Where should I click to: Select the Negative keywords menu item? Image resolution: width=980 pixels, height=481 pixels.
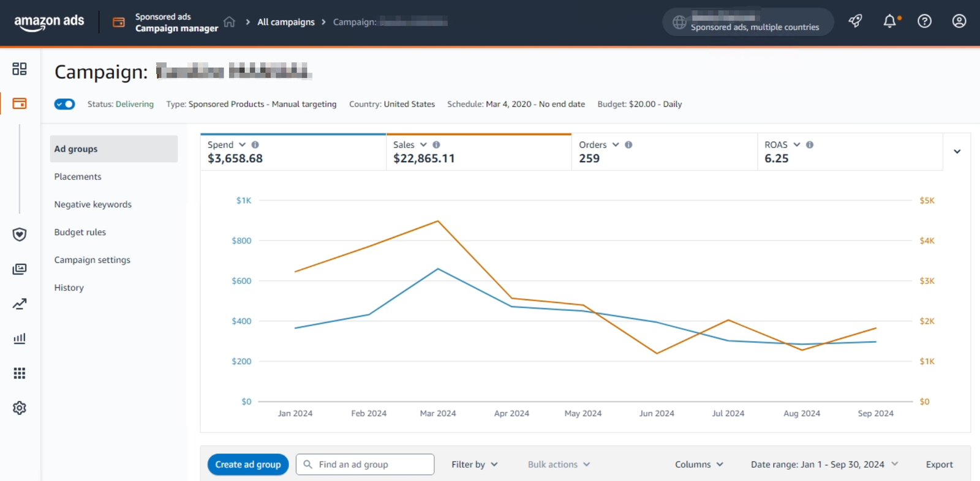pyautogui.click(x=93, y=204)
